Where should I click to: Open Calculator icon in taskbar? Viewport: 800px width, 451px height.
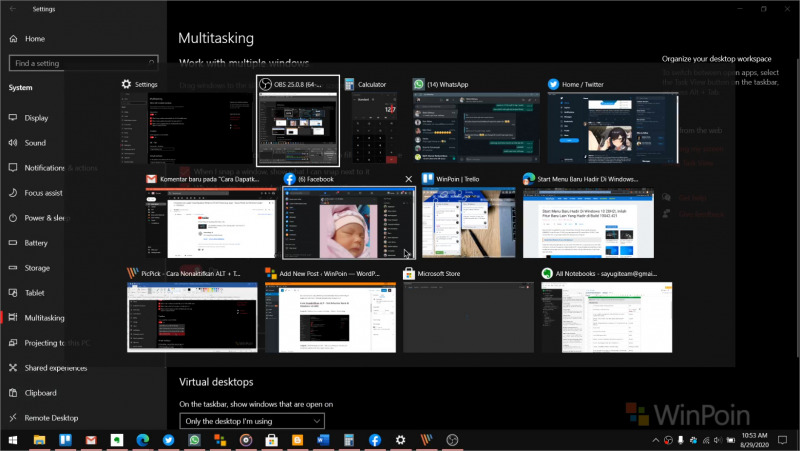coord(349,440)
